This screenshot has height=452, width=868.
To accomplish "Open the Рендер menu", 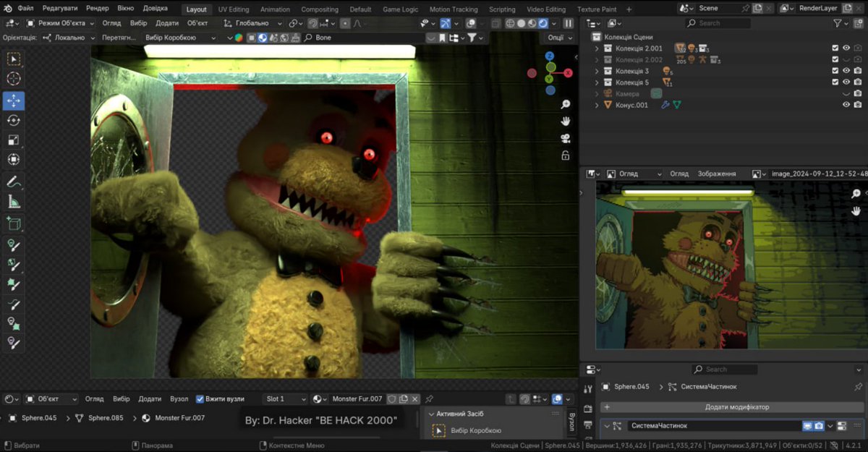I will [98, 9].
